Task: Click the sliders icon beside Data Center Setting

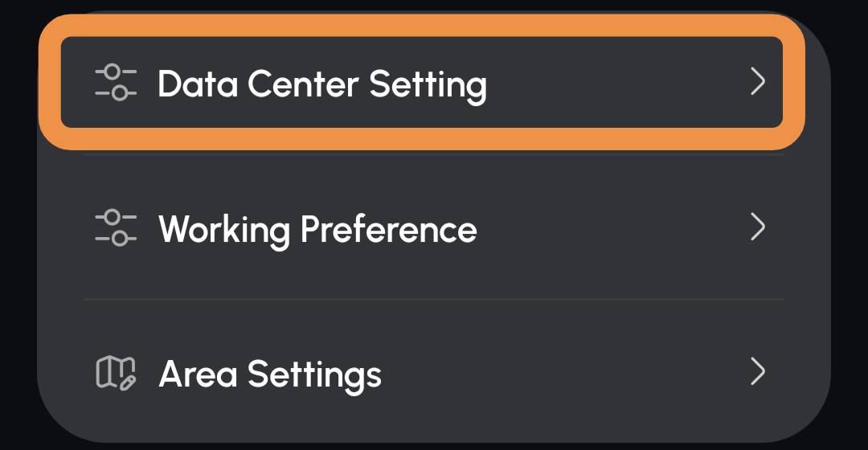Action: (x=116, y=83)
